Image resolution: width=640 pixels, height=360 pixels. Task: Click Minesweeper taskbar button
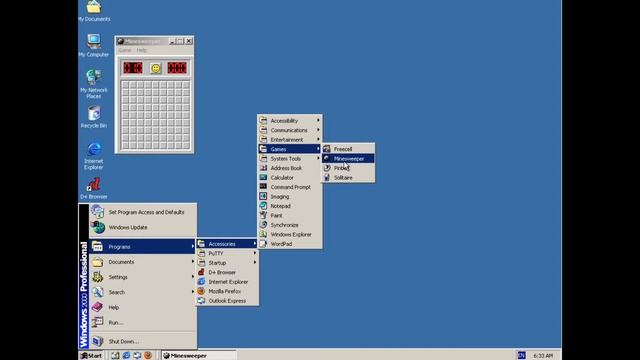pyautogui.click(x=198, y=356)
